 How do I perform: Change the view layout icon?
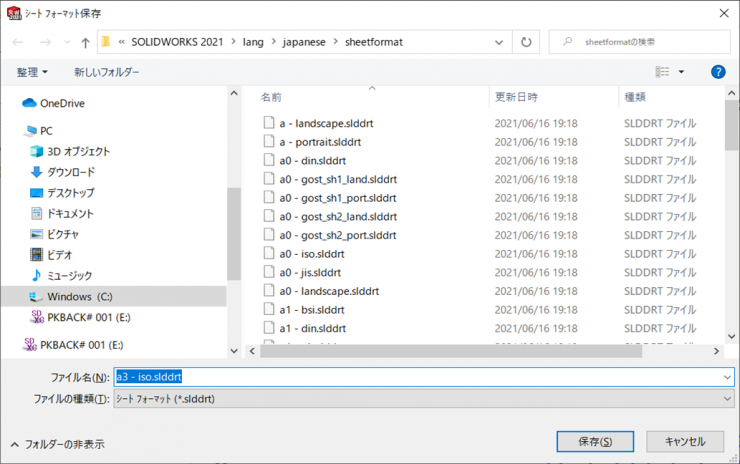click(x=662, y=72)
